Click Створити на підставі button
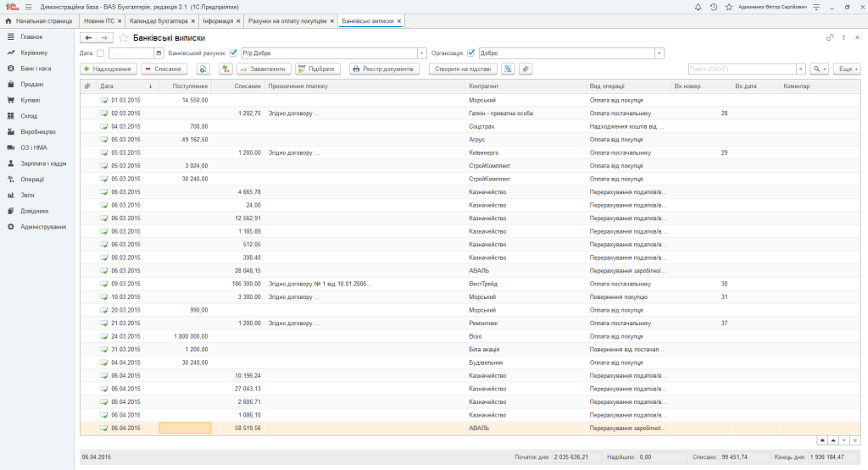The height and width of the screenshot is (470, 868). [463, 69]
